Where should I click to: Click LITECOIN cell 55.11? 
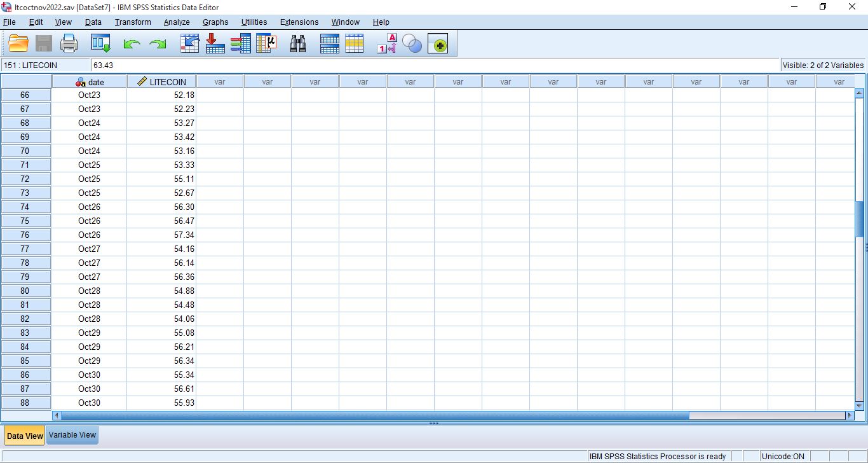pos(162,179)
